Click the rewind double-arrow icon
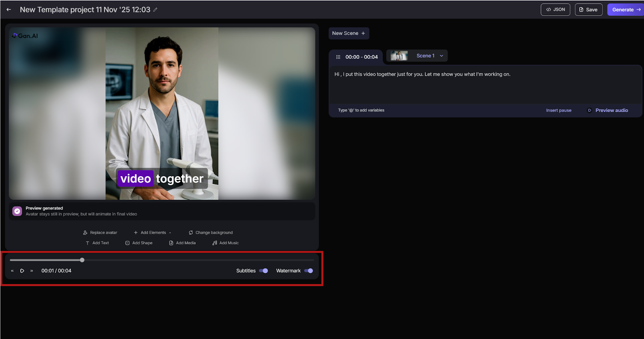This screenshot has height=339, width=644. pos(12,271)
